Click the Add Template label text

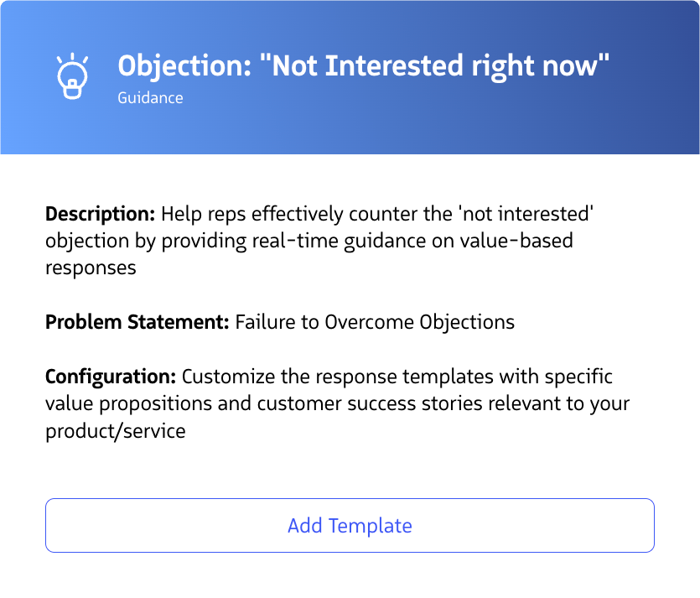pos(350,526)
